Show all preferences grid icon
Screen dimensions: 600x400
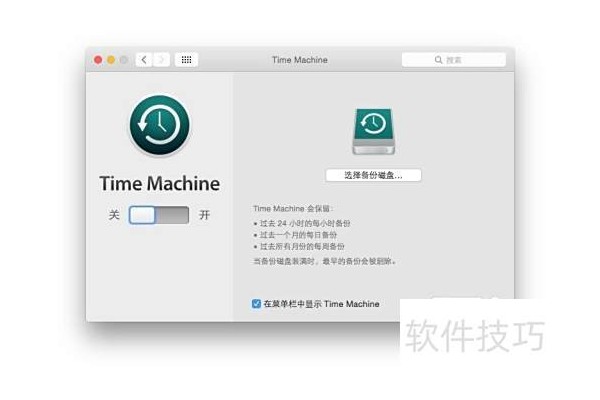coord(186,60)
